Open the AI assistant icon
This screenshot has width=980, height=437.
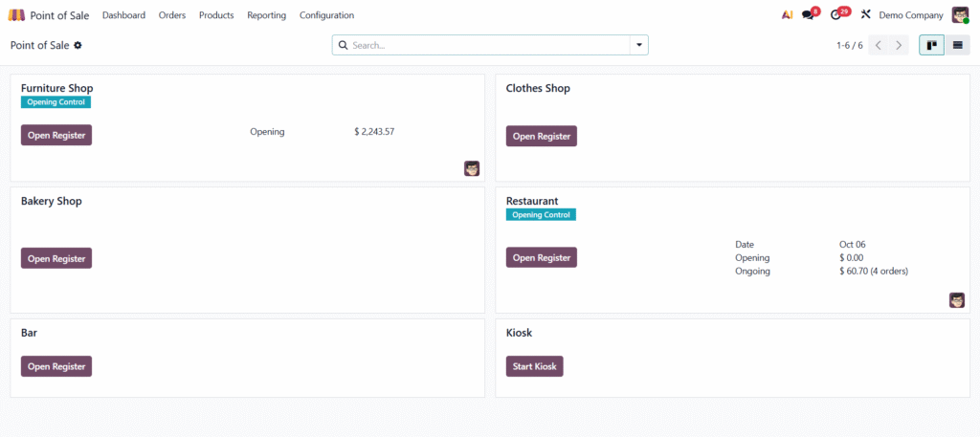pyautogui.click(x=787, y=15)
